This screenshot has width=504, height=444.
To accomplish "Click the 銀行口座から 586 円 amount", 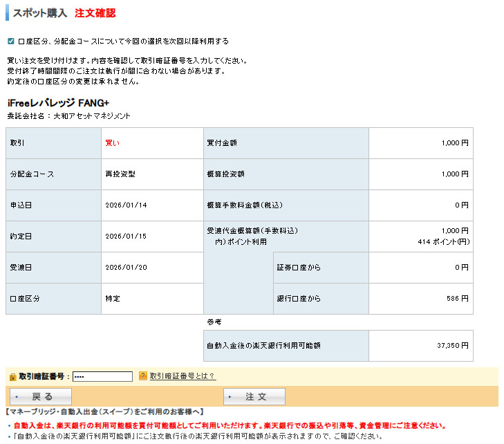I will [x=457, y=299].
